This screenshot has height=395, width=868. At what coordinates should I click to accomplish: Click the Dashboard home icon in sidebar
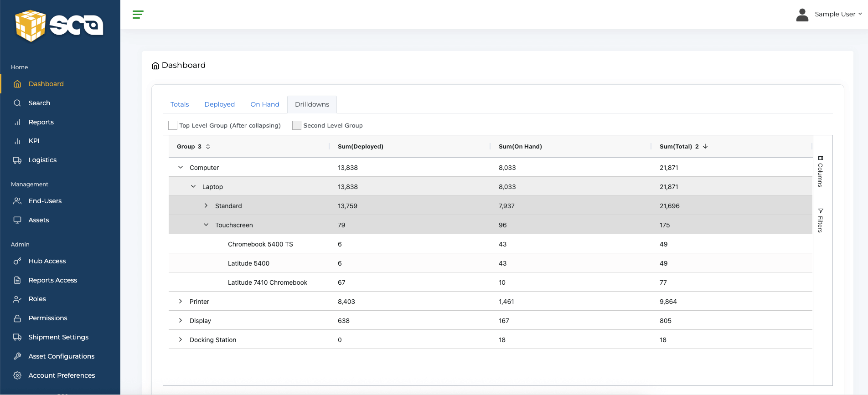(17, 84)
